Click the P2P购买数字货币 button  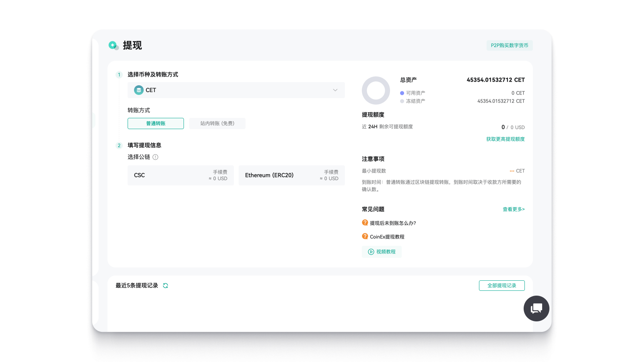point(510,45)
